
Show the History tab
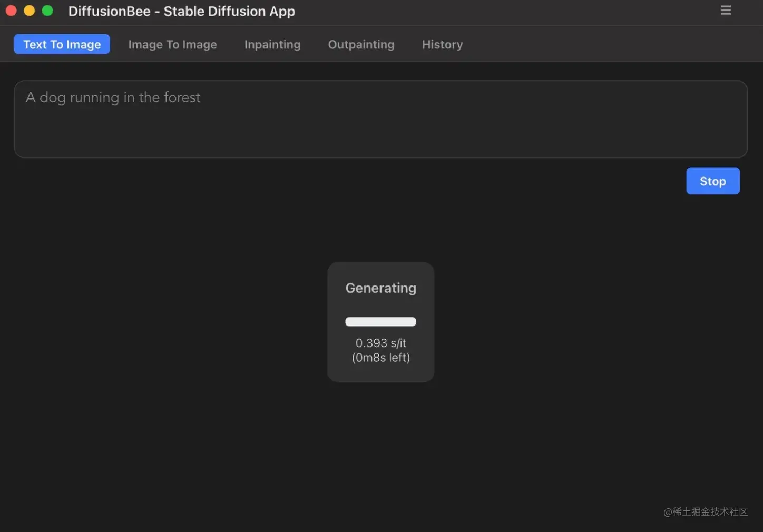(x=442, y=45)
